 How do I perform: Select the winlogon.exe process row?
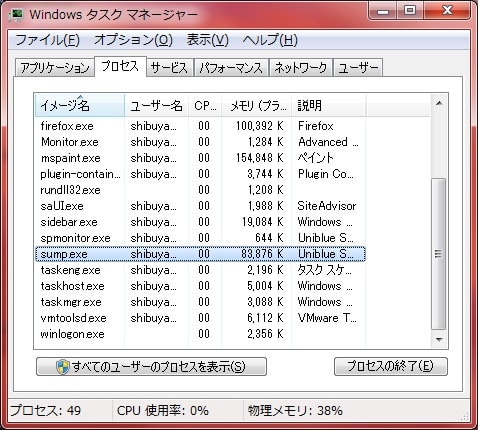pyautogui.click(x=200, y=334)
